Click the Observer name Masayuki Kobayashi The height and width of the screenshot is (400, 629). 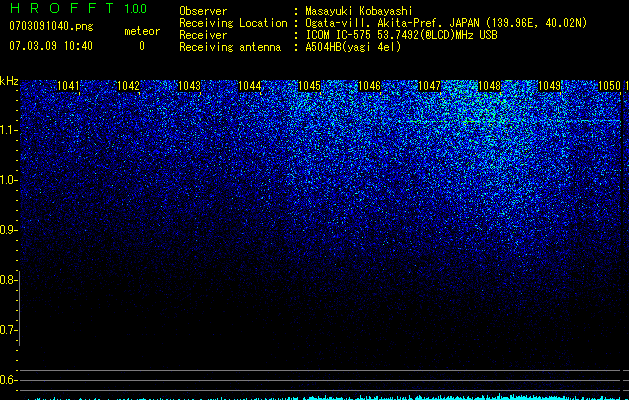tap(359, 12)
